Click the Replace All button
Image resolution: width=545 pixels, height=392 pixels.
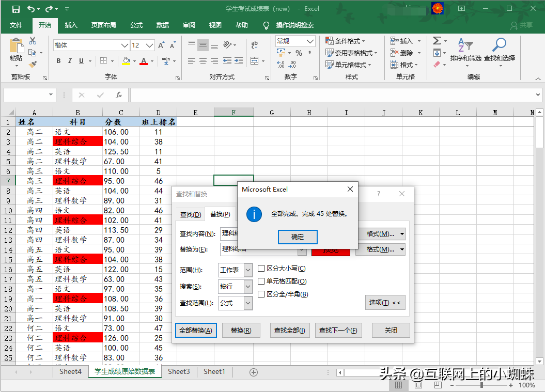(196, 331)
